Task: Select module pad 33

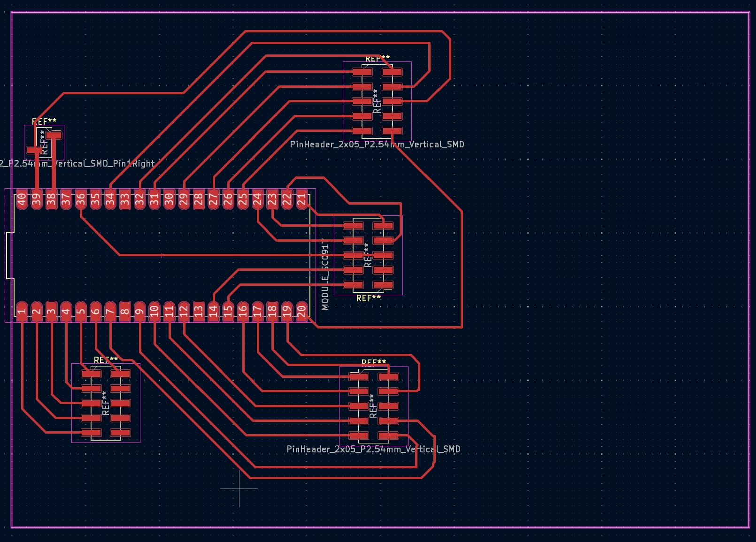Action: [x=125, y=199]
